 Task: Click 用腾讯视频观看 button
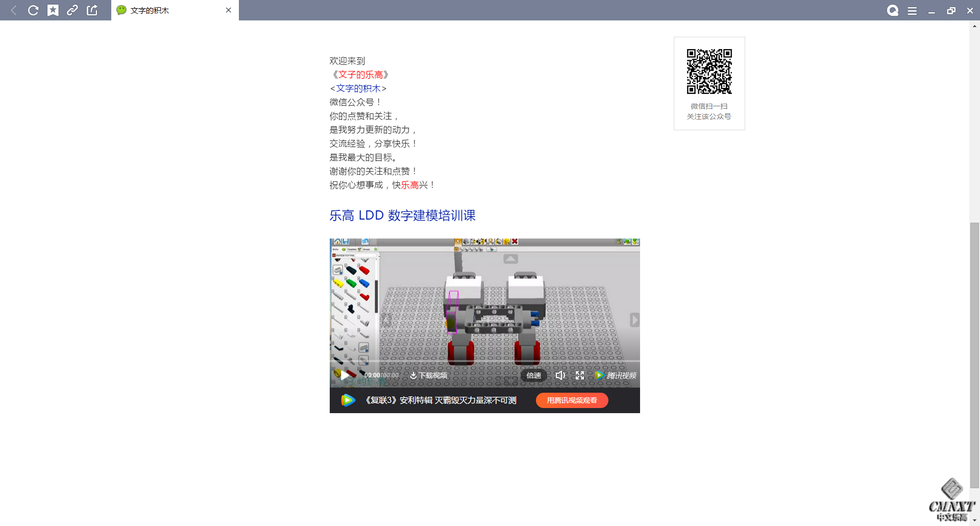tap(572, 400)
